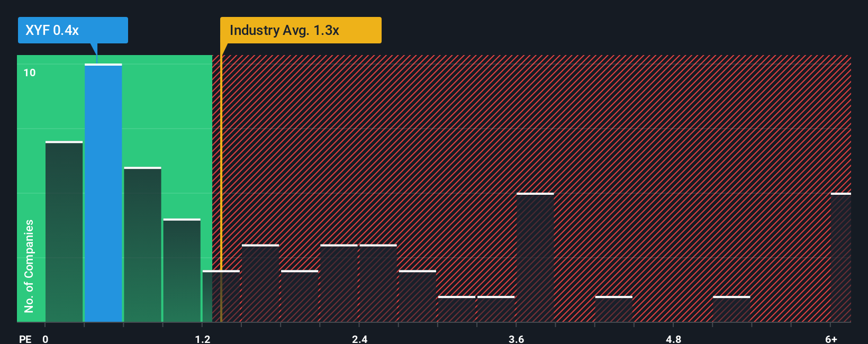
Task: Click the 1.2 x-axis tick label
Action: 203,339
